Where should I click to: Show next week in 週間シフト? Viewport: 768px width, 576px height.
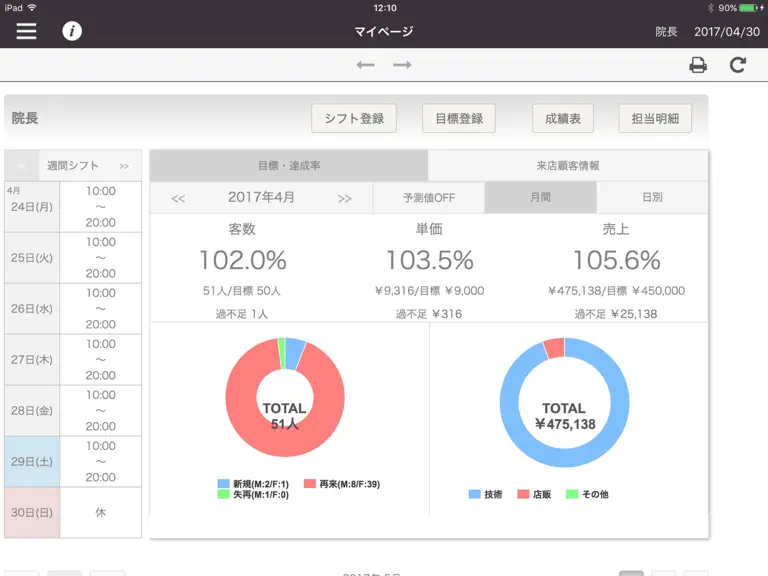pos(124,166)
